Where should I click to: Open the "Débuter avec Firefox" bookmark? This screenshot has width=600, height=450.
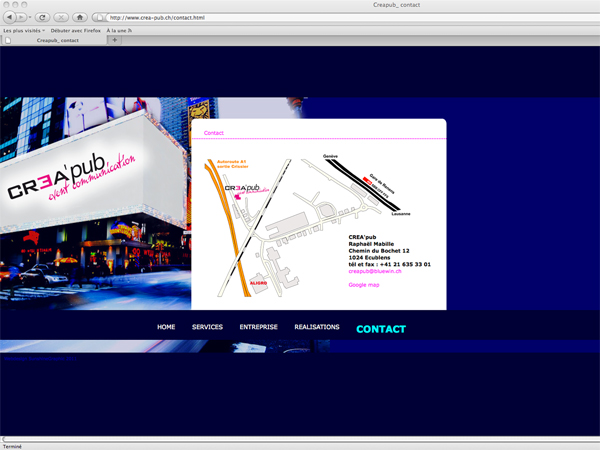pos(75,31)
